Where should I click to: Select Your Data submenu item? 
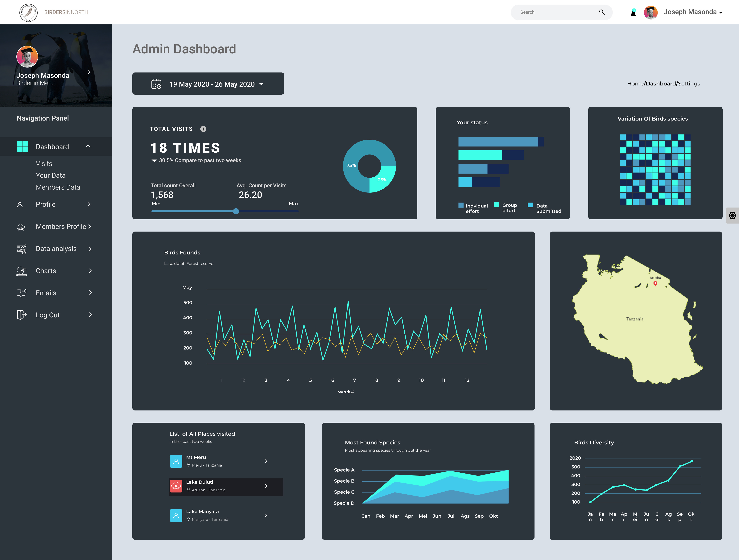point(51,175)
